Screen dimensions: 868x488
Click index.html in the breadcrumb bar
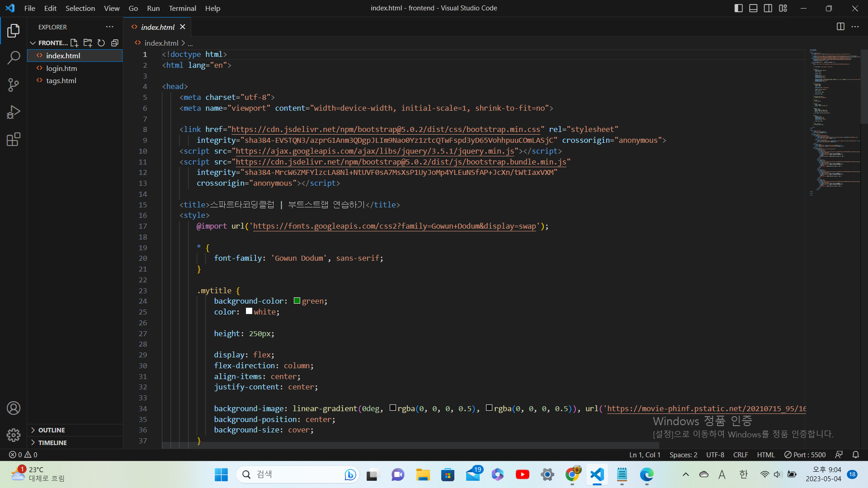click(161, 43)
